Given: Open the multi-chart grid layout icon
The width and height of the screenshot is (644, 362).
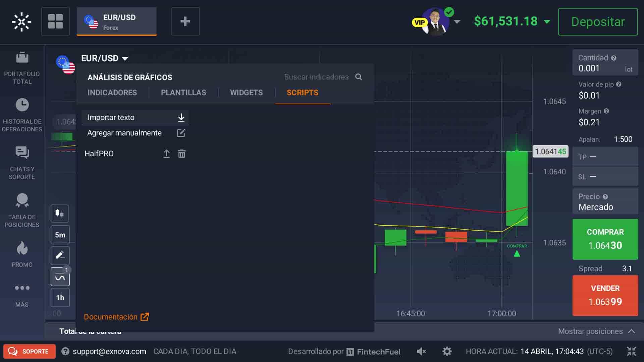Looking at the screenshot, I should [55, 21].
